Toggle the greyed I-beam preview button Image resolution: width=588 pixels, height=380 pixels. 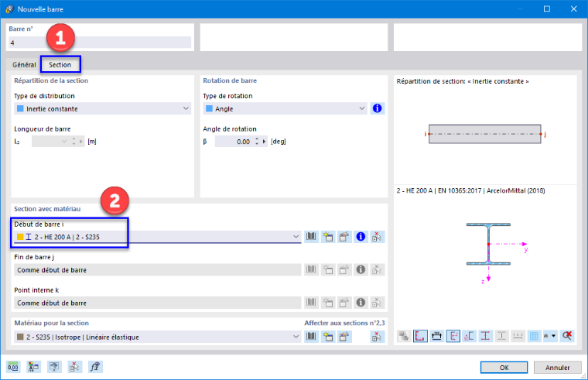point(502,336)
